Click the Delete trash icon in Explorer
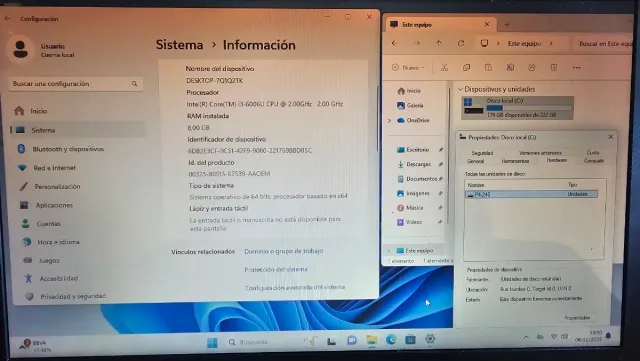Viewport: 640px width, 361px height. 554,67
